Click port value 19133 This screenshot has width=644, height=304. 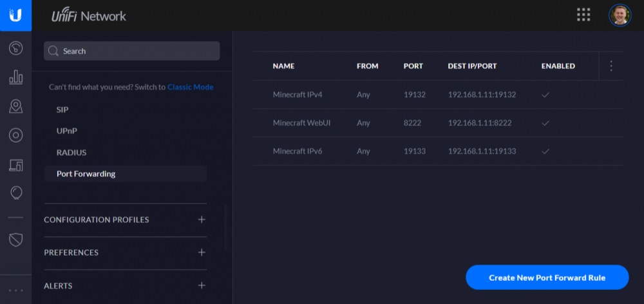click(x=414, y=151)
